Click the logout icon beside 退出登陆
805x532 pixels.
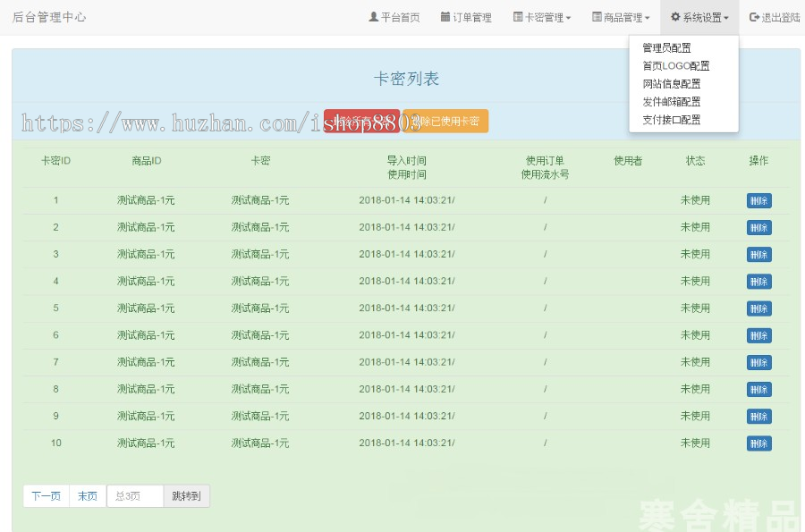point(754,17)
